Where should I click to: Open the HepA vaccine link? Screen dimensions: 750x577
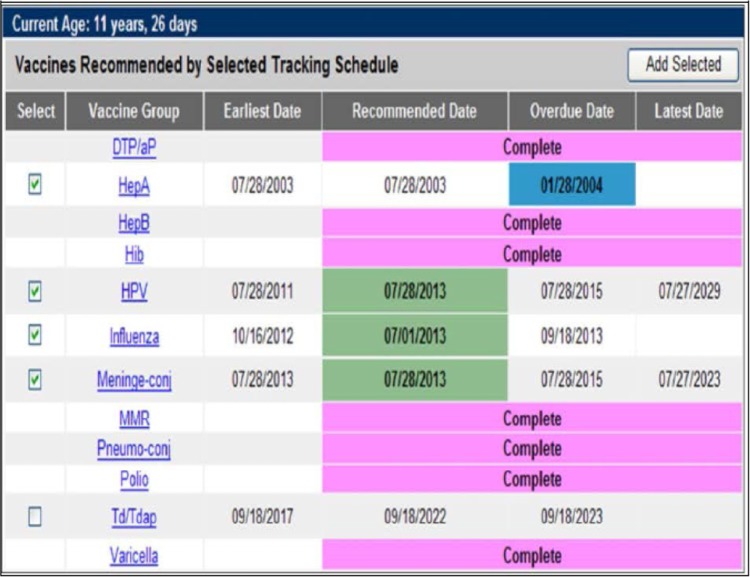click(134, 186)
